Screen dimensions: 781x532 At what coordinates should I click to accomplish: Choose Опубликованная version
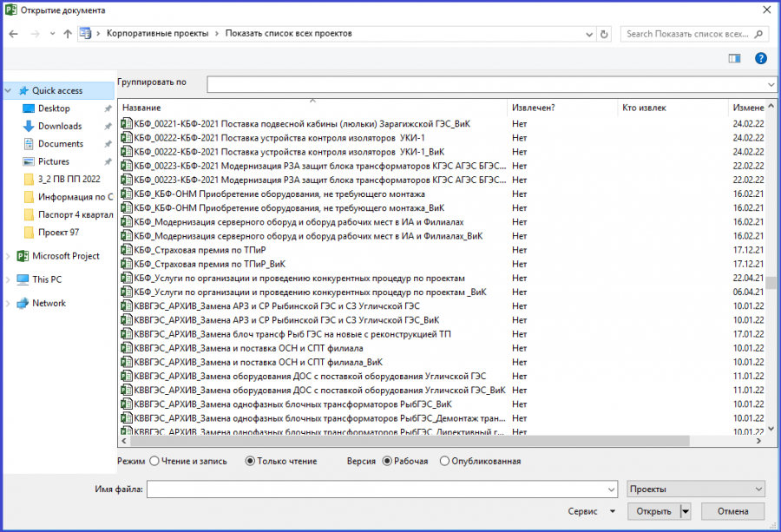coord(444,461)
